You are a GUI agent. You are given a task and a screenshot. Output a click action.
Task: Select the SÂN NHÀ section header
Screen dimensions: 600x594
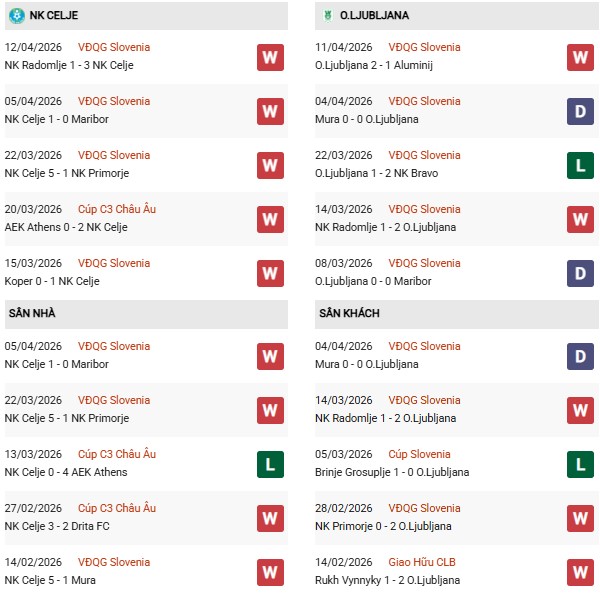pos(32,313)
